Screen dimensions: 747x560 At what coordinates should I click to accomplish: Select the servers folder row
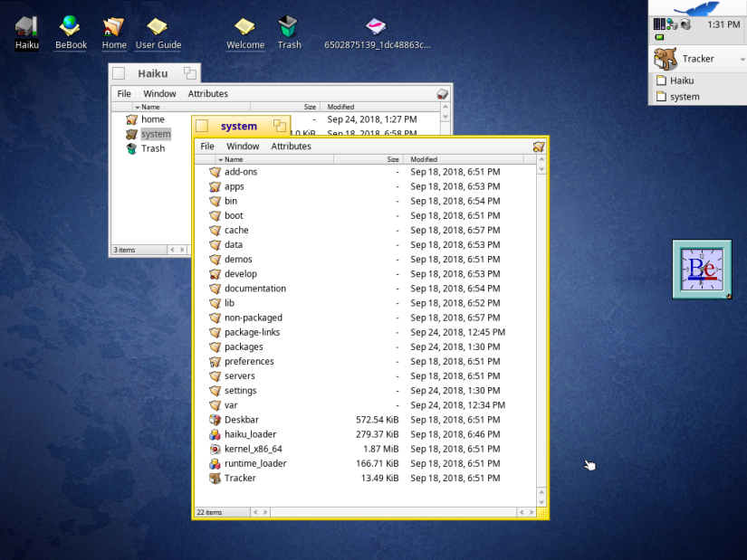366,376
